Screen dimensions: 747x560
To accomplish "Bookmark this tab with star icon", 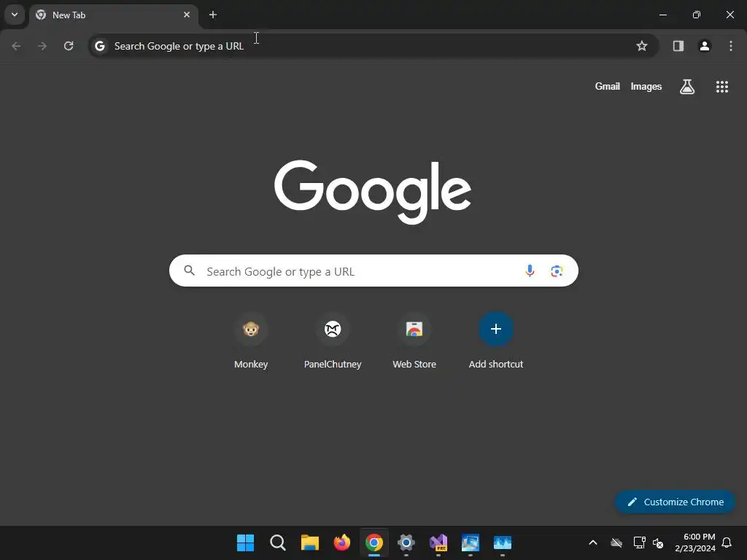I will 642,46.
